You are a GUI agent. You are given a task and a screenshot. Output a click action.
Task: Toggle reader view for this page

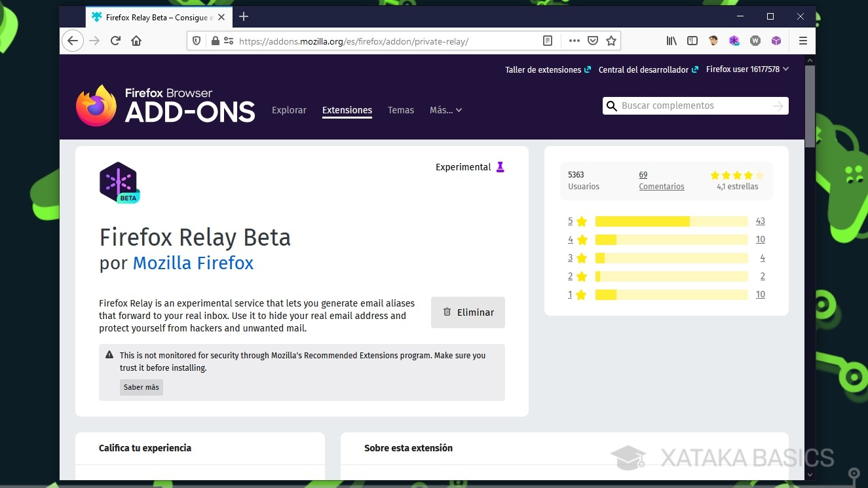coord(548,40)
